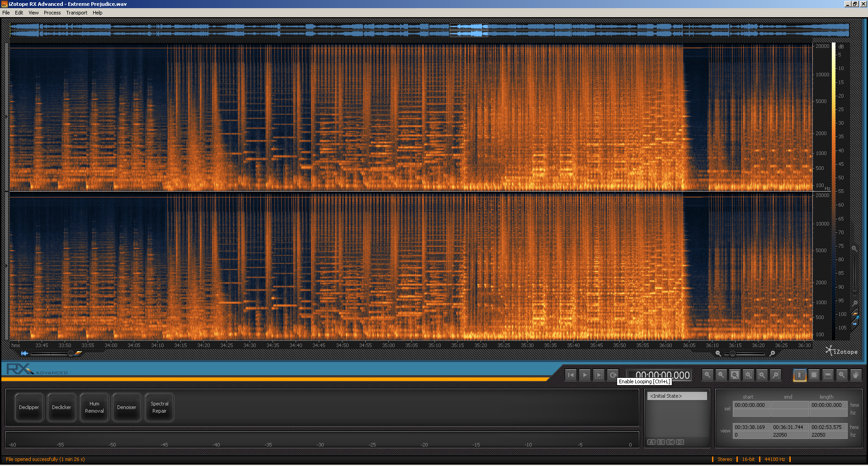Open the View menu
Viewport: 868px width, 466px height.
33,13
